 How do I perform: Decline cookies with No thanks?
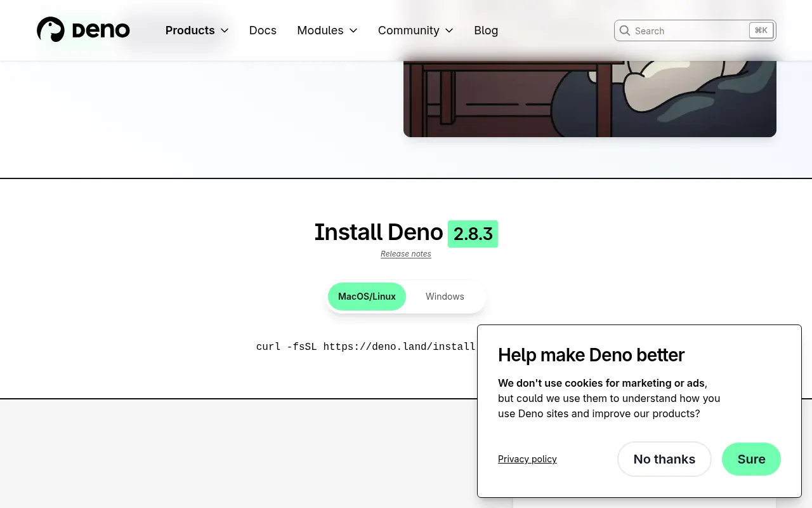coord(664,459)
